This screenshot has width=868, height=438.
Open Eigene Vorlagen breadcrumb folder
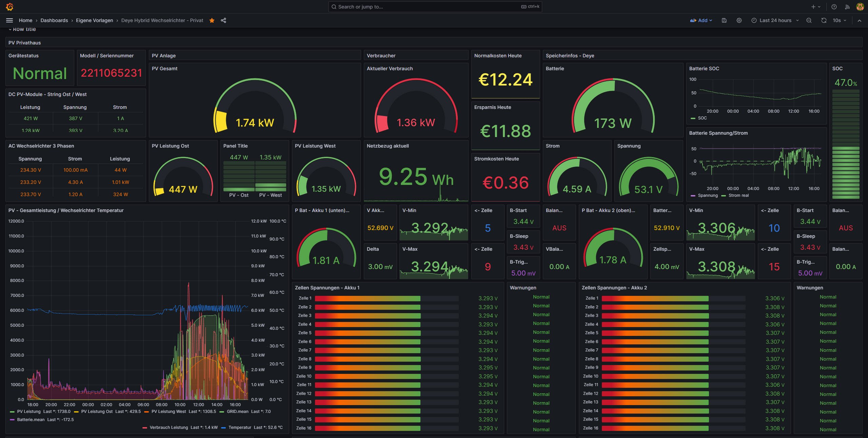(94, 20)
